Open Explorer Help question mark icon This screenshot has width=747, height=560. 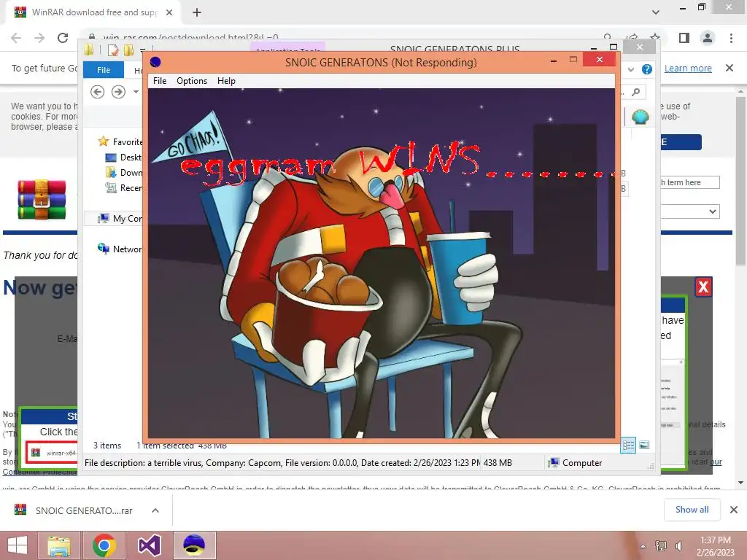[646, 69]
